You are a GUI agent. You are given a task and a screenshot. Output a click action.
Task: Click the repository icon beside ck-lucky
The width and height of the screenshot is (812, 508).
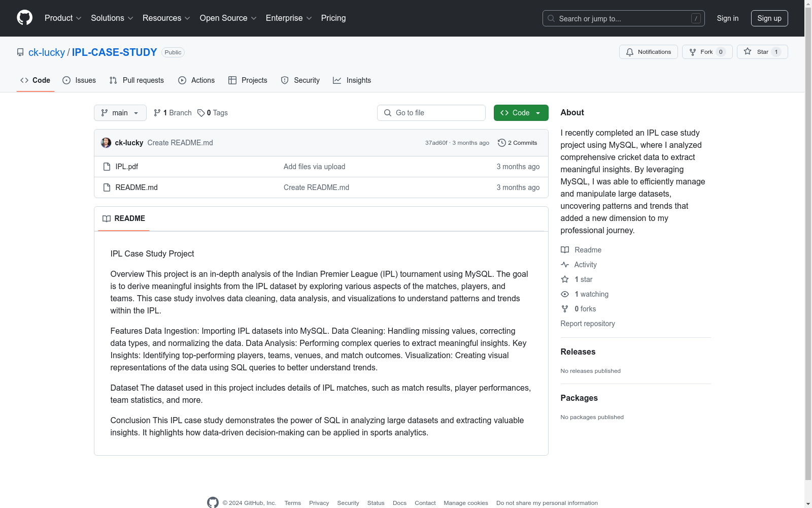point(20,52)
